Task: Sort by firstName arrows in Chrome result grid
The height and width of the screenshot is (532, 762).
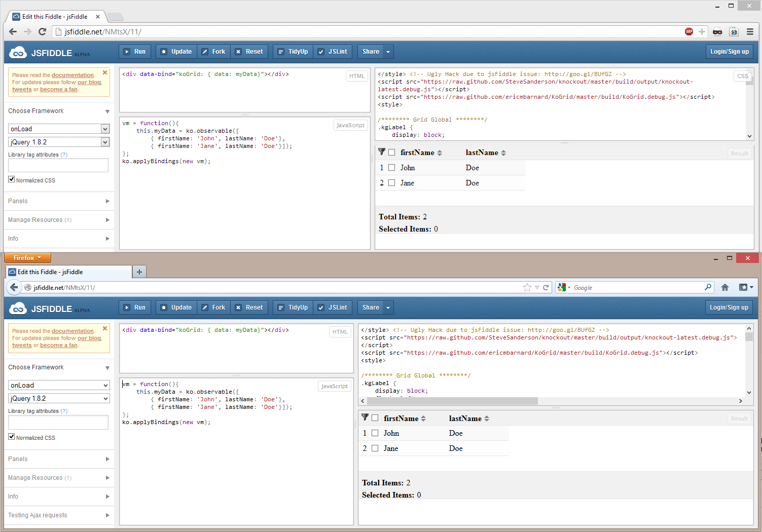Action: (440, 153)
